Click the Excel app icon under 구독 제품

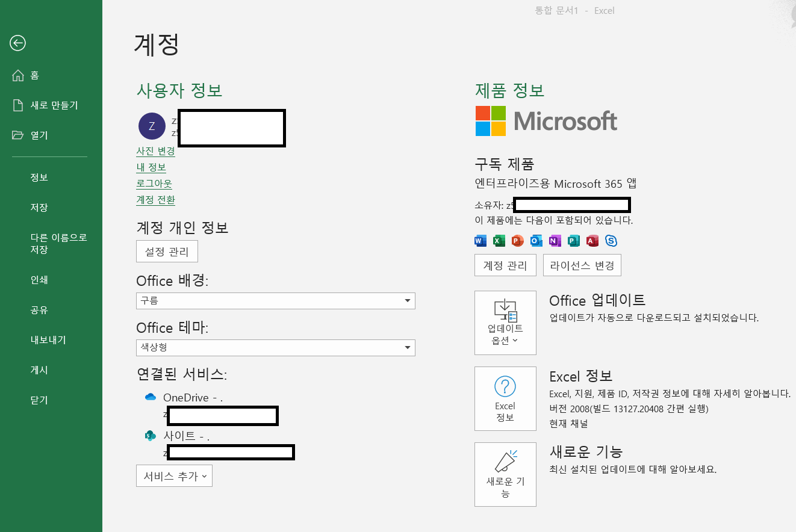coord(499,241)
